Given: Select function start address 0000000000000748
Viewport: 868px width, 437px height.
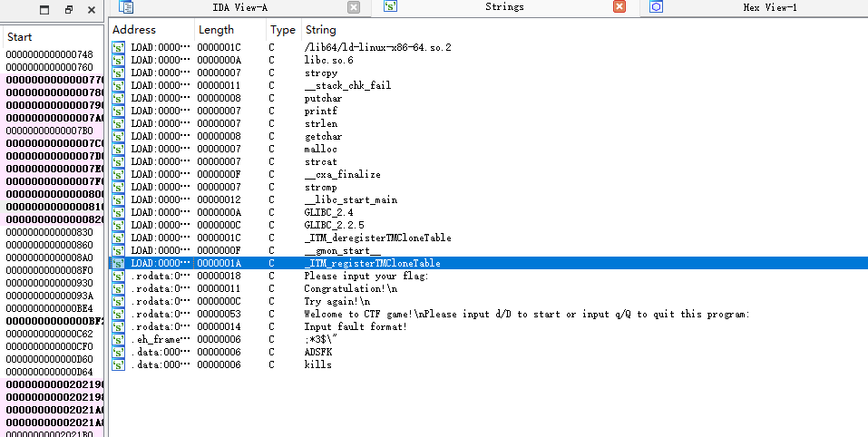Looking at the screenshot, I should pos(49,54).
